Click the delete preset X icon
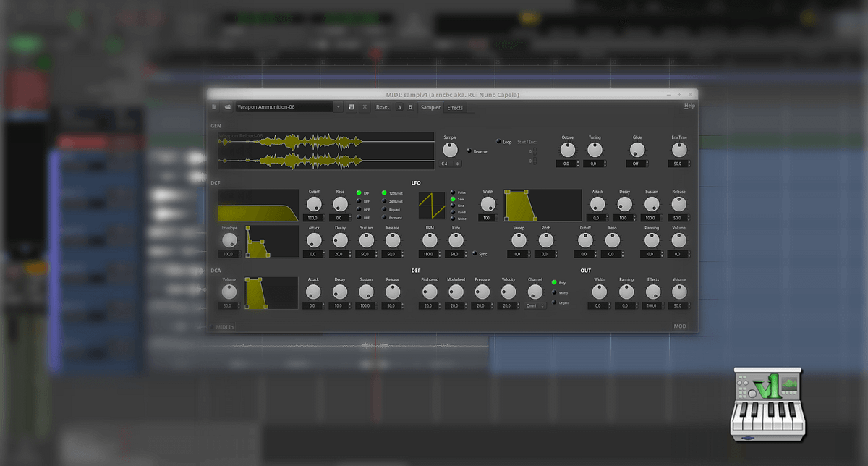This screenshot has width=868, height=466. click(365, 107)
